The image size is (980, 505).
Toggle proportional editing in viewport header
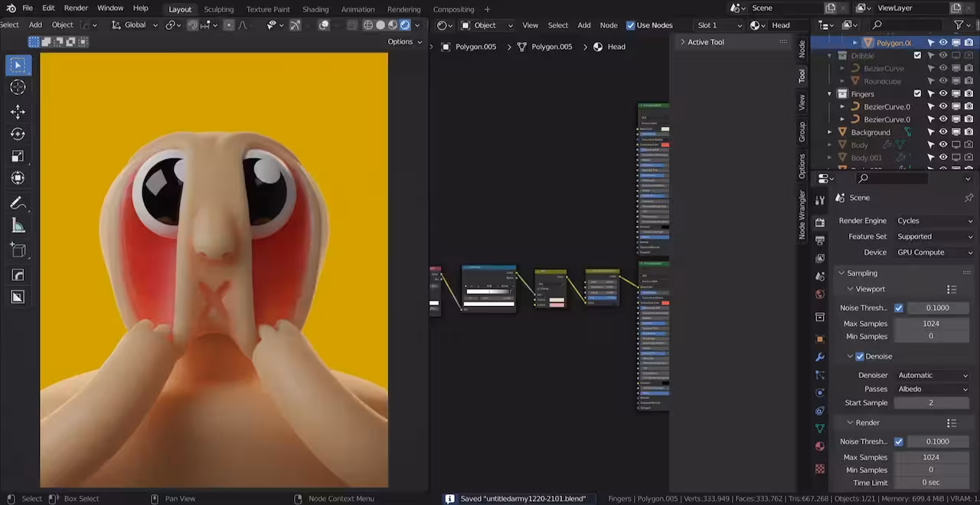pyautogui.click(x=228, y=25)
